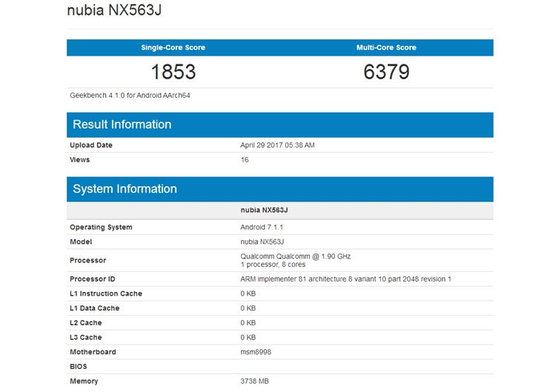This screenshot has width=556, height=392.
Task: Select the Android 7.1.1 operating system value
Action: coord(260,227)
